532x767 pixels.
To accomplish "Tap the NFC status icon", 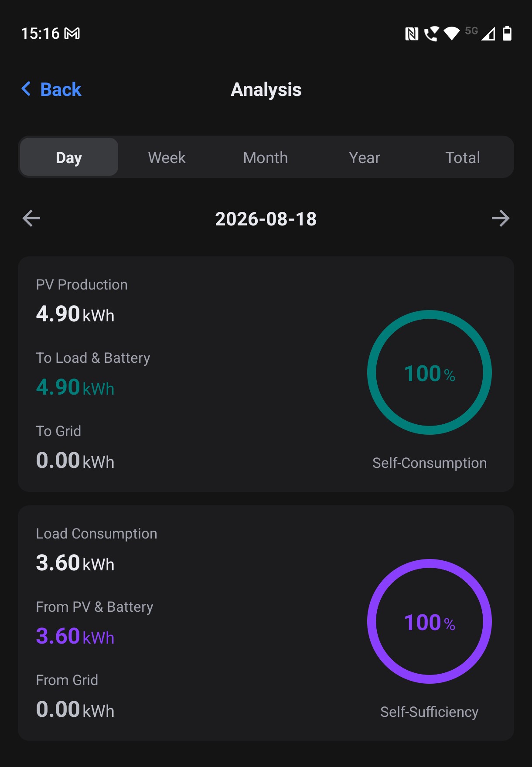I will point(412,34).
